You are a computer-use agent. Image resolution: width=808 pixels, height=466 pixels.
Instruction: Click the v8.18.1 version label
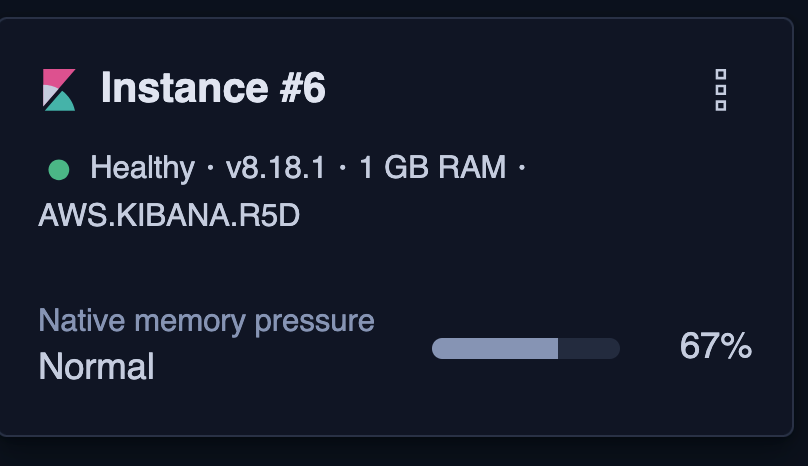coord(276,168)
